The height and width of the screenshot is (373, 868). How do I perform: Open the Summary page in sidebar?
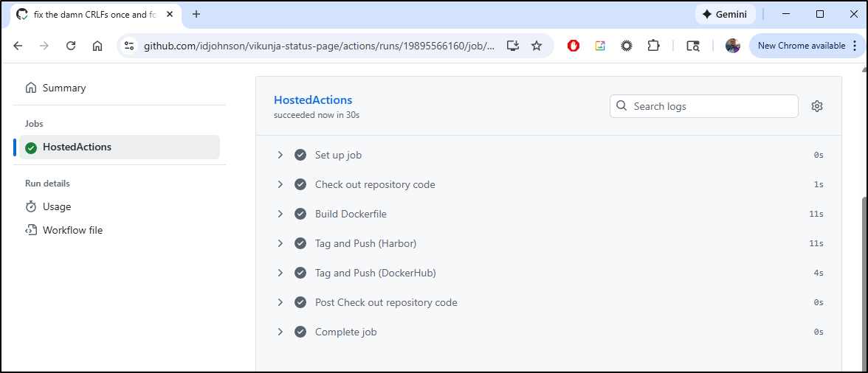pyautogui.click(x=64, y=88)
